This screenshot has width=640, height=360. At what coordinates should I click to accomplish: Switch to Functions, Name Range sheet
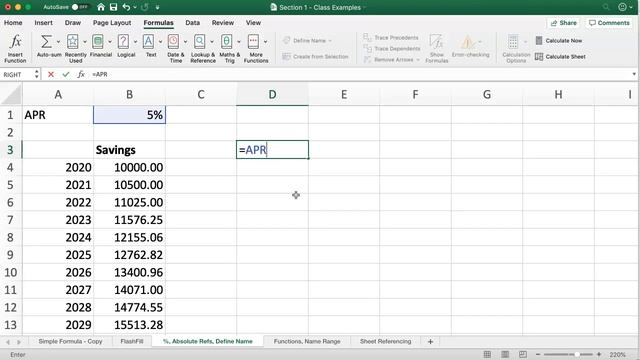pyautogui.click(x=307, y=341)
